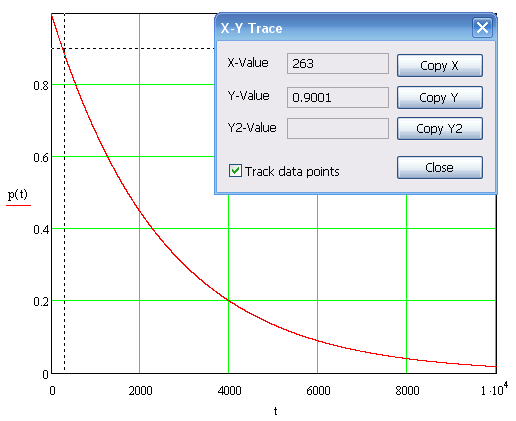Click the 4000 x-axis tick label

pyautogui.click(x=229, y=390)
